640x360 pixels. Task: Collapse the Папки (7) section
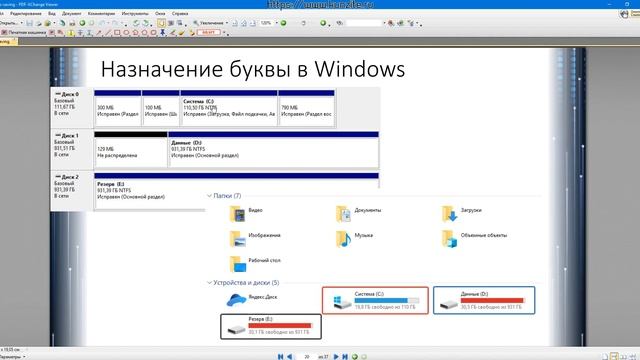209,196
